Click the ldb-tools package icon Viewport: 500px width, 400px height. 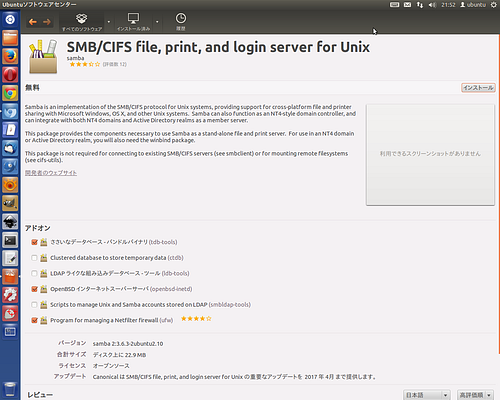click(44, 273)
